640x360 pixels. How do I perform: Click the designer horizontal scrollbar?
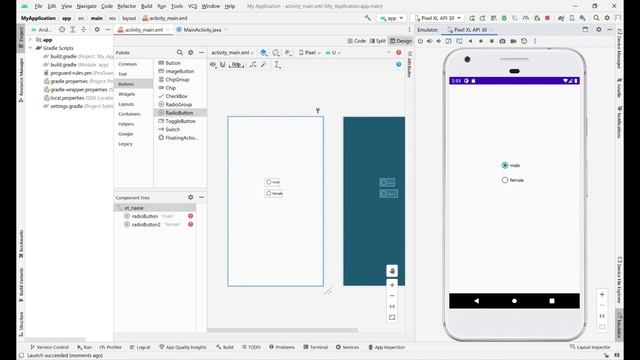click(282, 330)
